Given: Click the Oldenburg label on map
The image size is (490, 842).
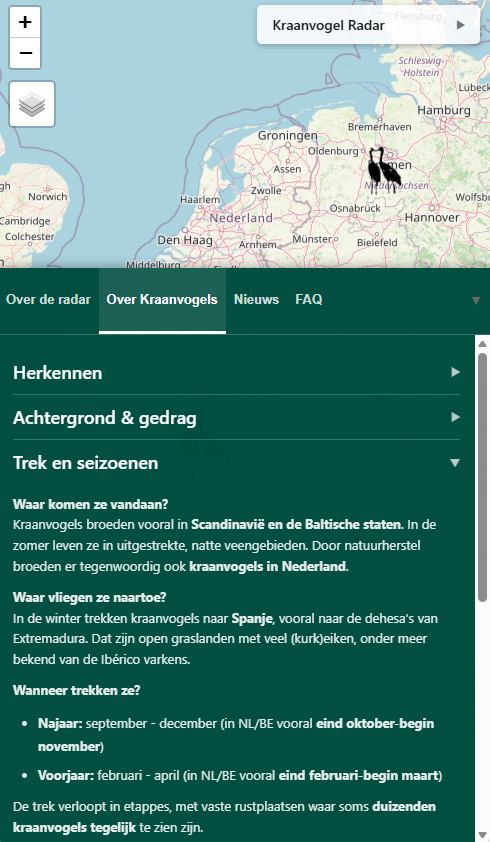Looking at the screenshot, I should click(333, 151).
